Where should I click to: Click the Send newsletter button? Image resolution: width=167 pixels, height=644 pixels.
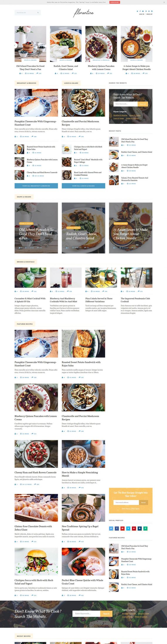pyautogui.click(x=144, y=502)
